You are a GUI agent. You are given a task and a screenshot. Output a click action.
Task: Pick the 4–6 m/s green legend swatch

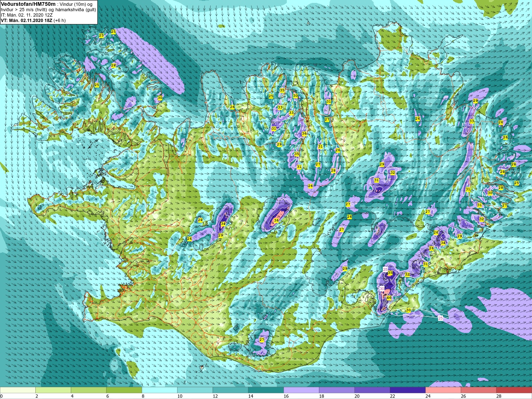pos(89,390)
